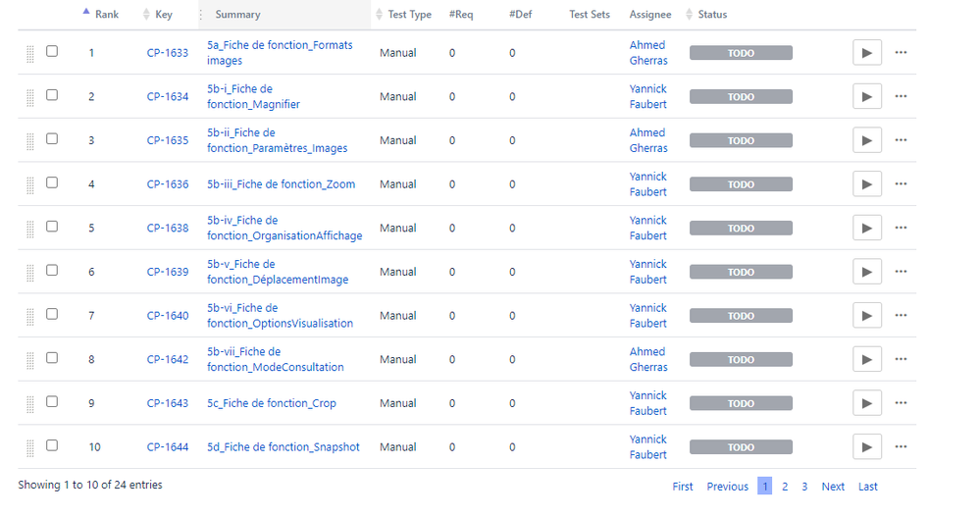Check the box for rank 3 row
This screenshot has width=980, height=516.
click(52, 138)
